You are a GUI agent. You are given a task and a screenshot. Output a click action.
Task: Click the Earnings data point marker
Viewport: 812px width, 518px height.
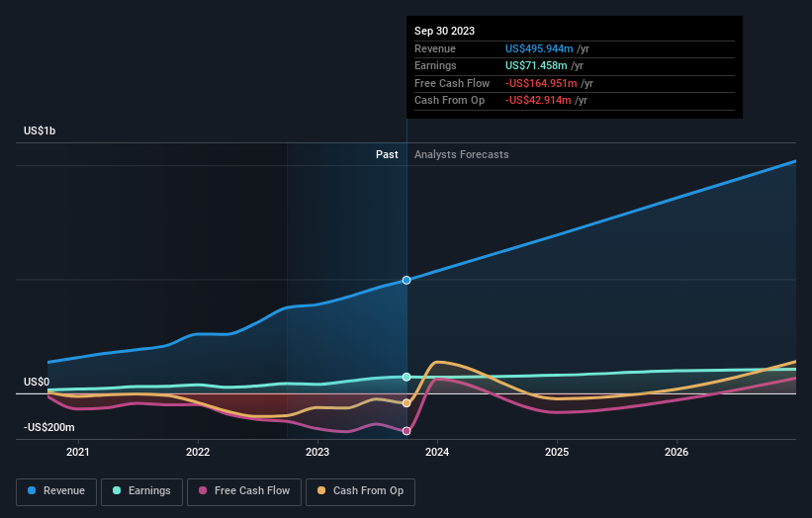(x=406, y=377)
